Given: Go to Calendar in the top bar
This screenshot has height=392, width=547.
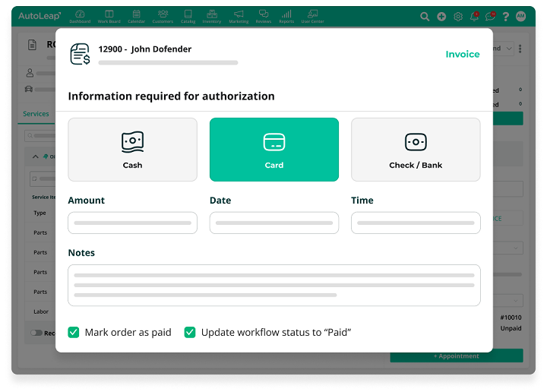Looking at the screenshot, I should 136,16.
